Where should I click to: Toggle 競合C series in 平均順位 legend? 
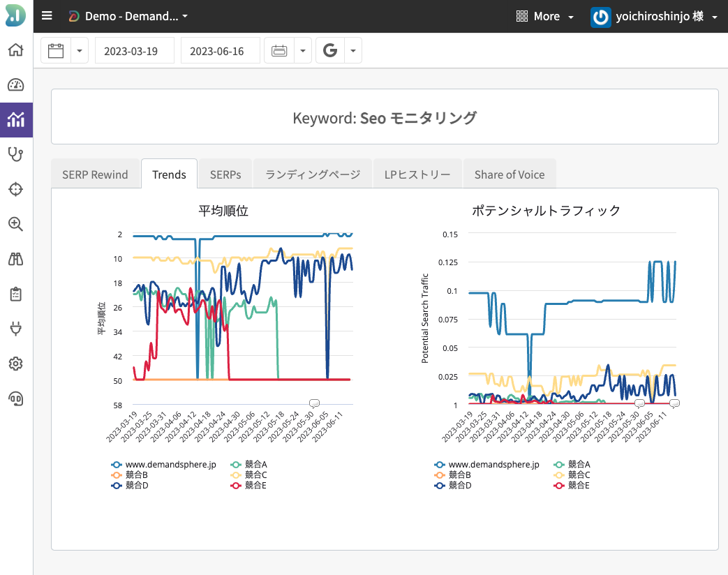(249, 475)
